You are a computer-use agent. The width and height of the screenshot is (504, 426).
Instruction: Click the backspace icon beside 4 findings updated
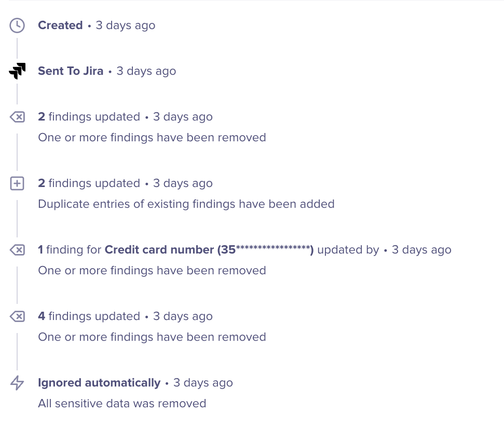tap(17, 316)
